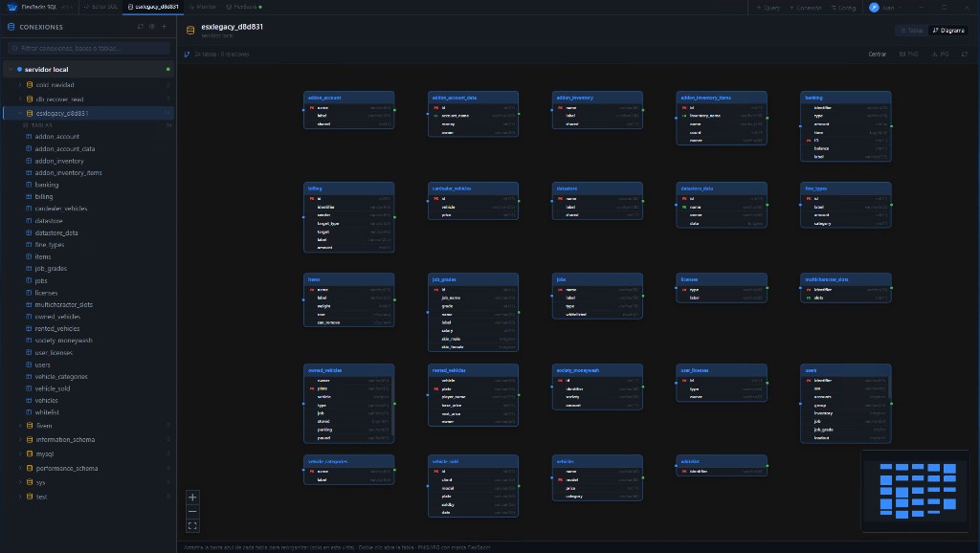Click the Centrar button
Screen dimensions: 980x553
[x=877, y=55]
